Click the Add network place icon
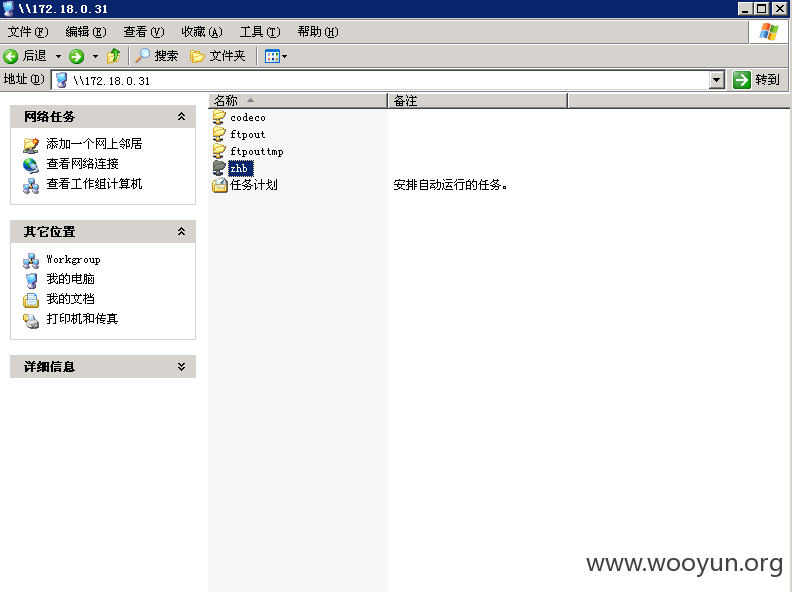Screen dimensions: 792x592 [x=31, y=145]
